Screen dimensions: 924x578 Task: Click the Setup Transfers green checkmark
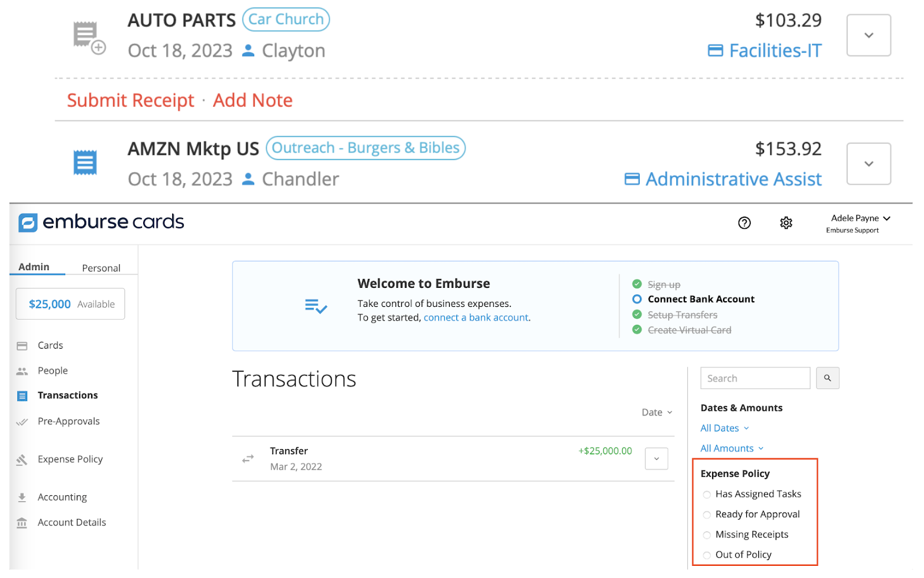pos(637,314)
